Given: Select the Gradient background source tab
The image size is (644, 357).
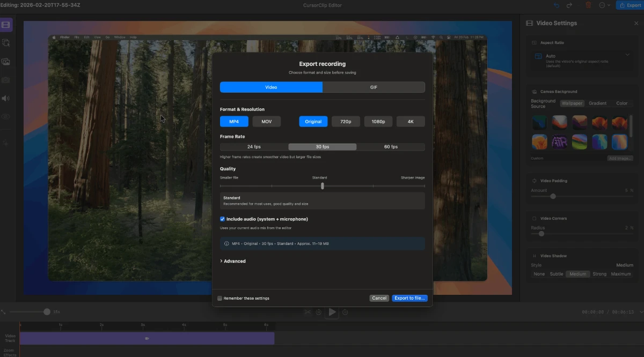Looking at the screenshot, I should [597, 103].
